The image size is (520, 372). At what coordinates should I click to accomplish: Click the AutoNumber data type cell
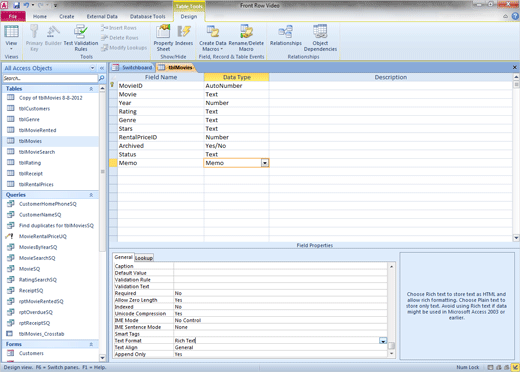[x=236, y=86]
